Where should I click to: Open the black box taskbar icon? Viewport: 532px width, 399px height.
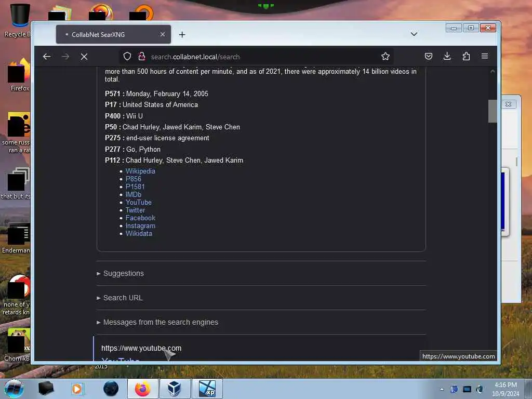click(x=46, y=389)
